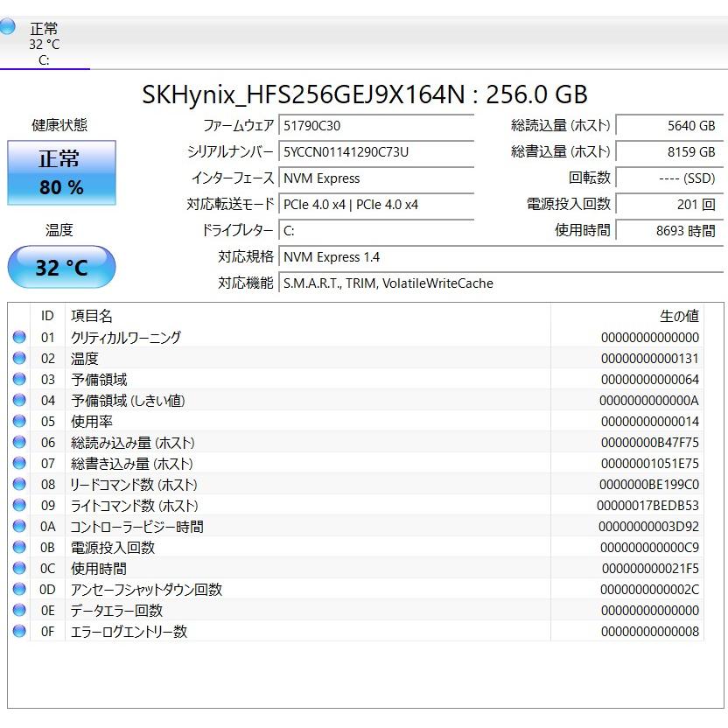Select the 総書き込み量 (ホスト) row name
This screenshot has width=728, height=728.
(131, 464)
